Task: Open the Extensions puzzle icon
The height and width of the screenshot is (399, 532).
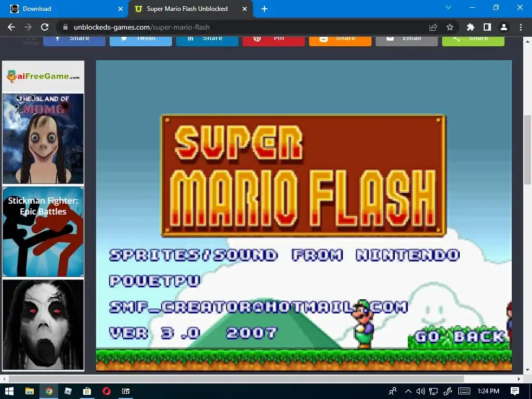Action: (471, 27)
